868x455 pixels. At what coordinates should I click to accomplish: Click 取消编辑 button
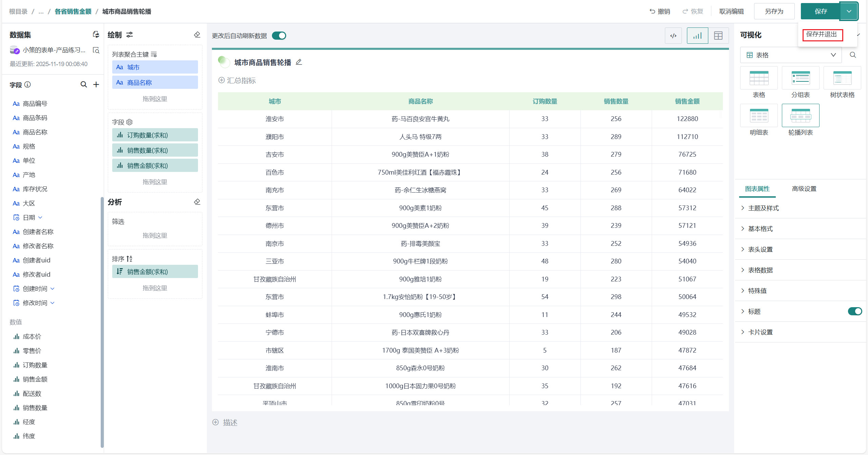click(x=731, y=12)
